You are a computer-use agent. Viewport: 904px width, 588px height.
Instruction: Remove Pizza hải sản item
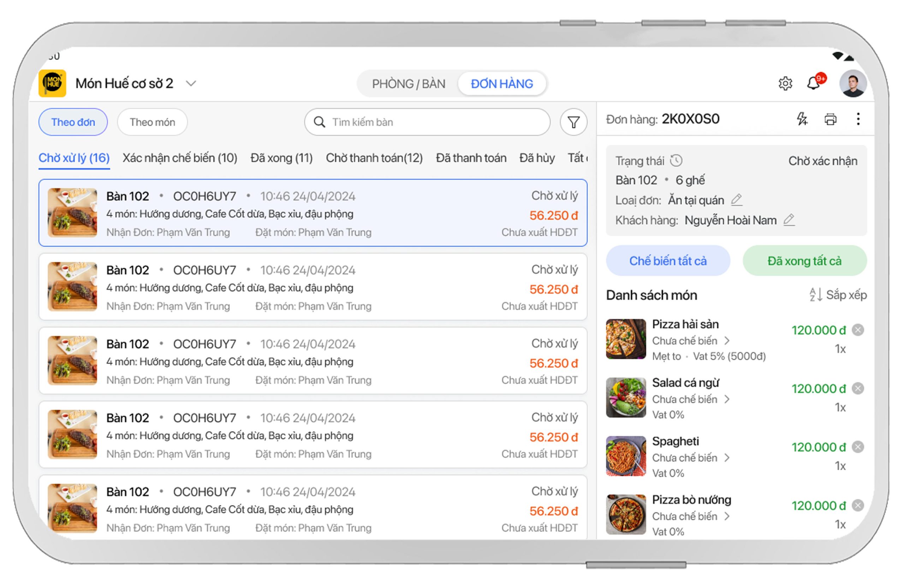point(858,330)
